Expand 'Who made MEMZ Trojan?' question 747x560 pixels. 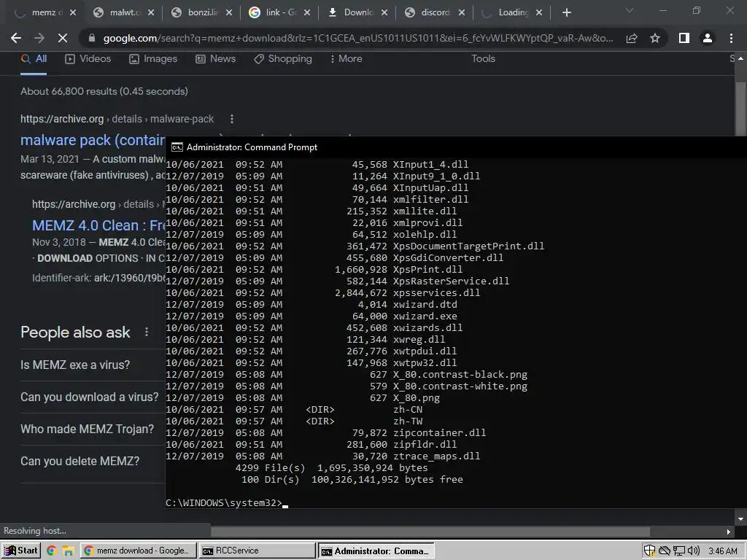click(93, 429)
